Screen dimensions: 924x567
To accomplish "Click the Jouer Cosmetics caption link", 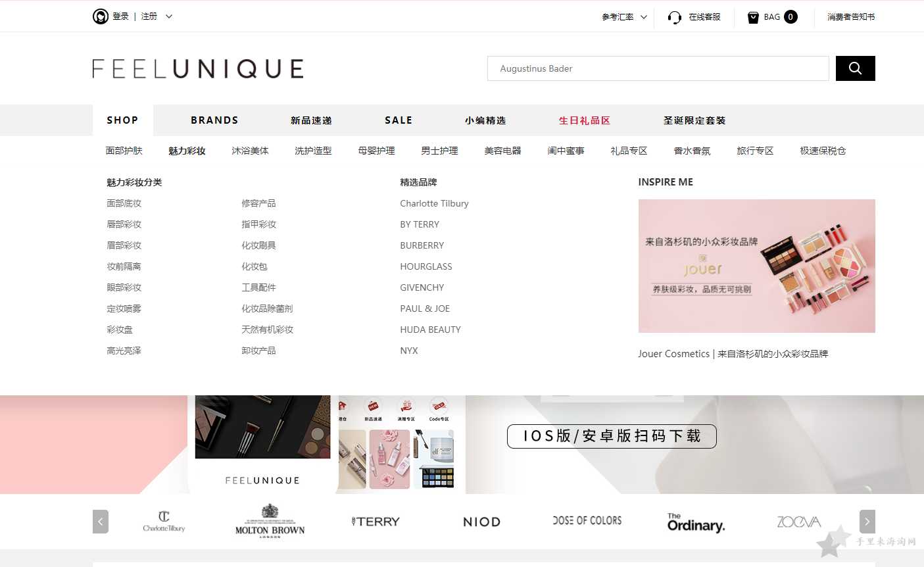I will pyautogui.click(x=733, y=354).
